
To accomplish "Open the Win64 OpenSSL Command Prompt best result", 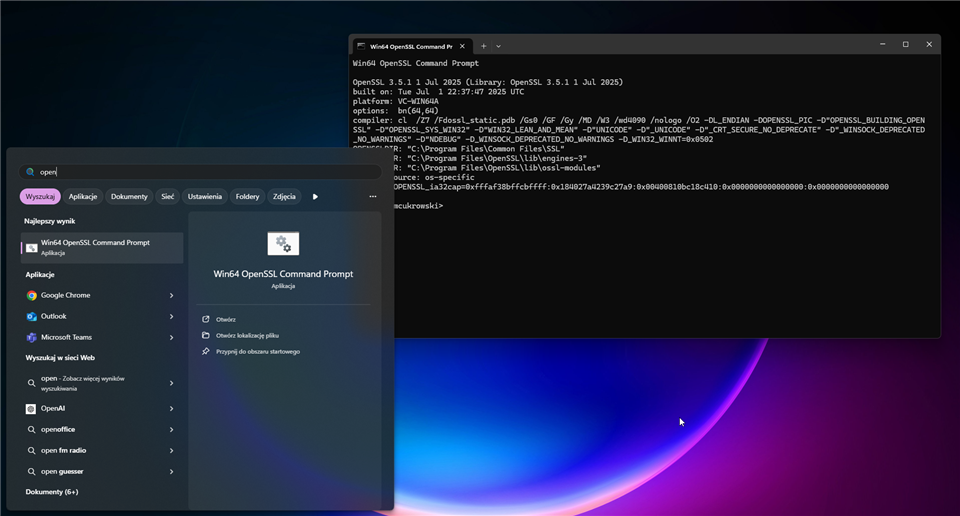I will (x=102, y=247).
